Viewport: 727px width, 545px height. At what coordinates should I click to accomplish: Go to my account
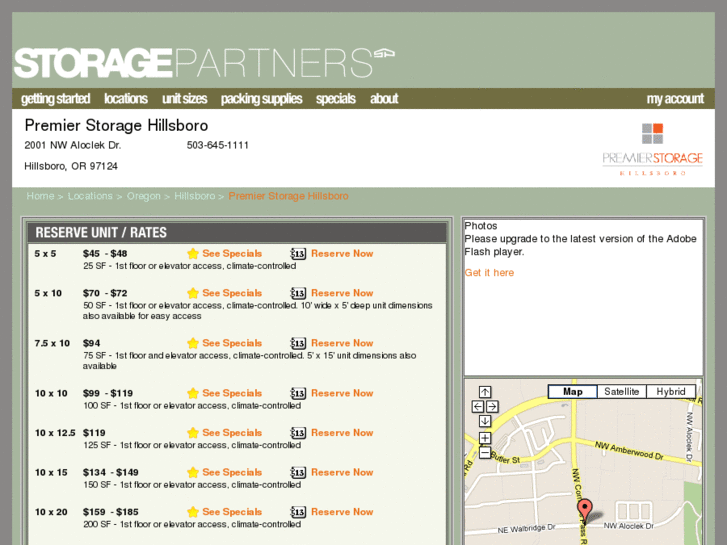click(x=675, y=98)
